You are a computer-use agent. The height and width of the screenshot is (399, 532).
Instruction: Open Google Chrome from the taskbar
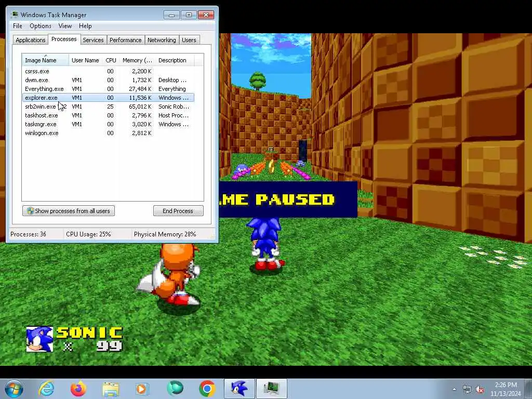207,389
